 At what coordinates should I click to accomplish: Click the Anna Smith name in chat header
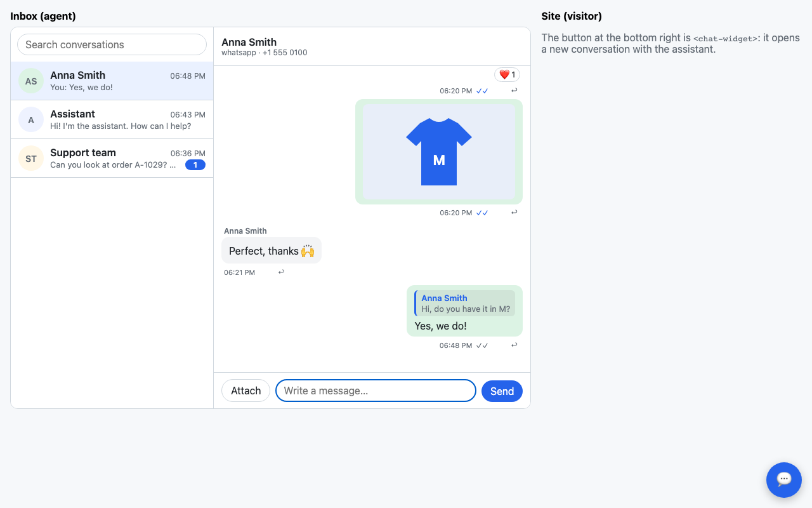(249, 42)
